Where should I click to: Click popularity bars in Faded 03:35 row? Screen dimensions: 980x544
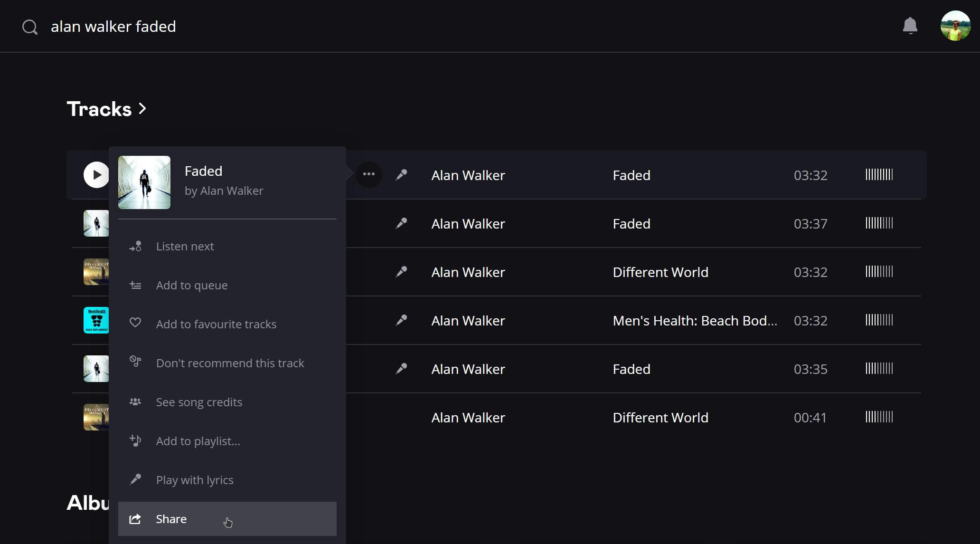(x=879, y=368)
